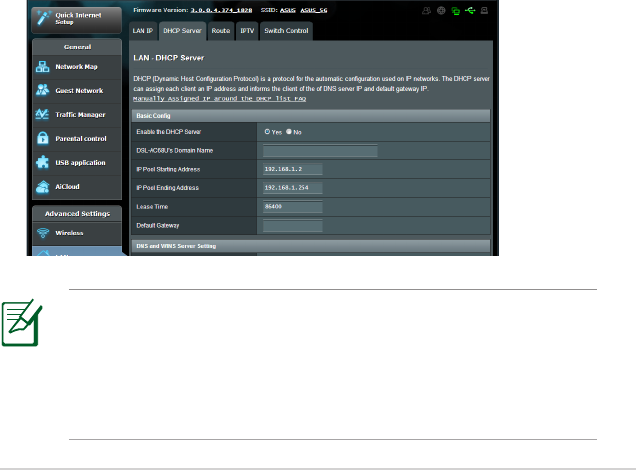The width and height of the screenshot is (636, 470).
Task: Click the Lease Time field
Action: [x=292, y=206]
